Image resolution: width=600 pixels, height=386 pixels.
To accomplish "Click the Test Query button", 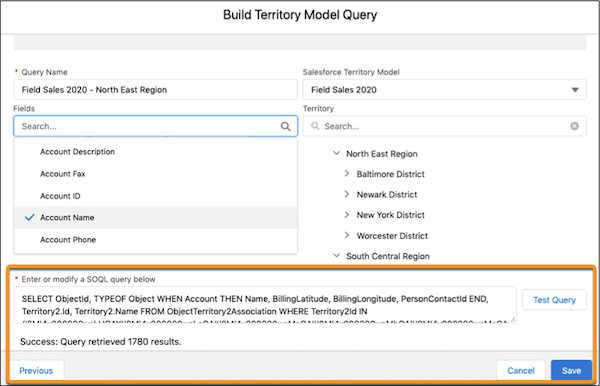I will [x=554, y=300].
